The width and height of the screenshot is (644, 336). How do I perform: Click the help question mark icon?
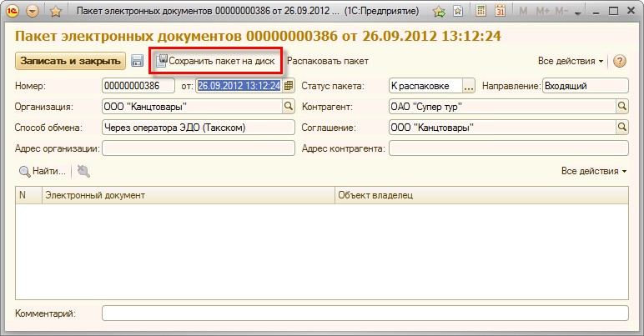tap(620, 61)
